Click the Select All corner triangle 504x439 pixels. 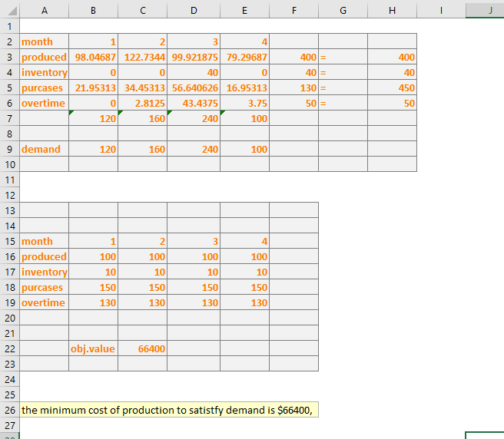(x=9, y=10)
